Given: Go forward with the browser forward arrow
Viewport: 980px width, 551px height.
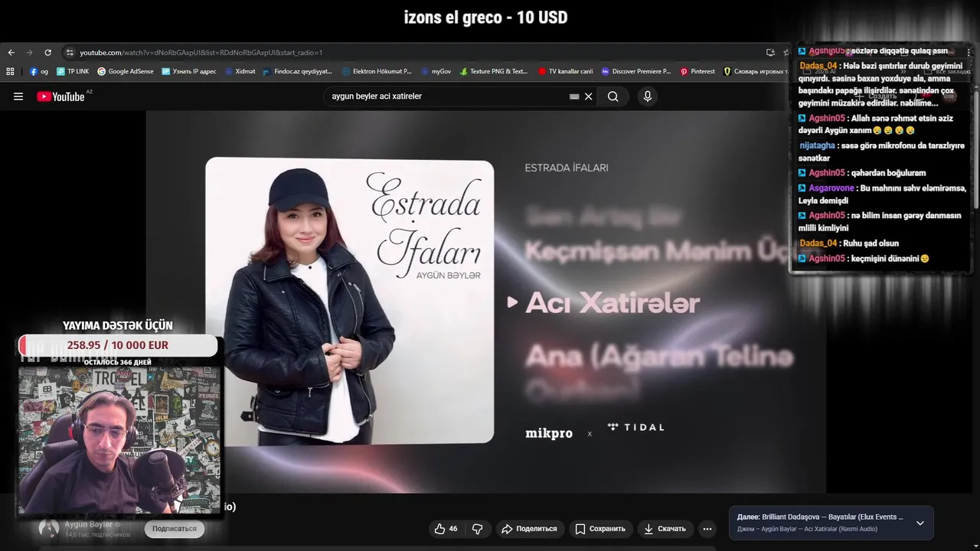Looking at the screenshot, I should 29,53.
